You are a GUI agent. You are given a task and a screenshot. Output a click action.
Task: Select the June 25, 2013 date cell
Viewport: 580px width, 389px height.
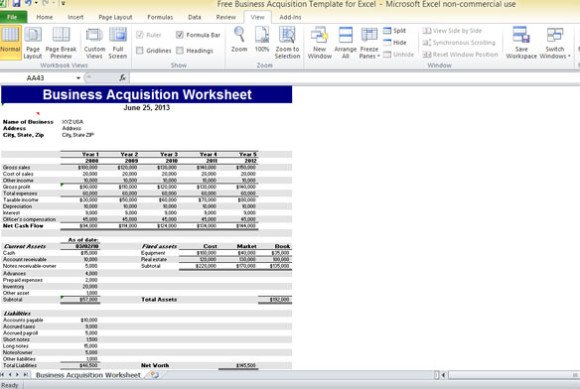pyautogui.click(x=146, y=108)
